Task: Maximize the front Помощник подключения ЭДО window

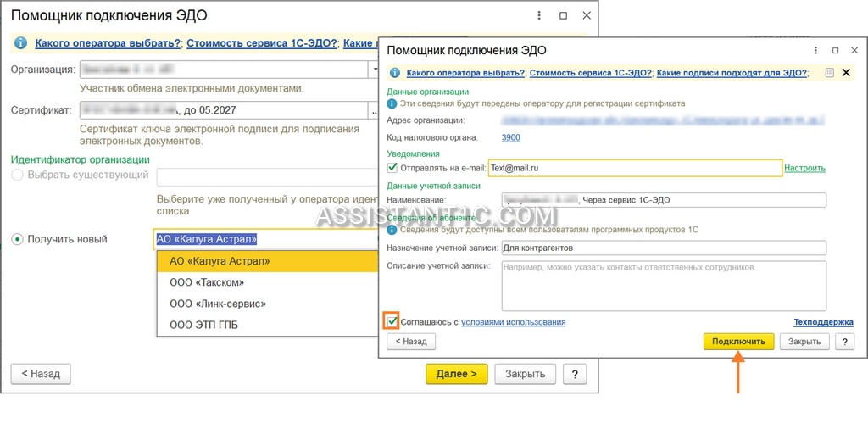Action: point(835,50)
